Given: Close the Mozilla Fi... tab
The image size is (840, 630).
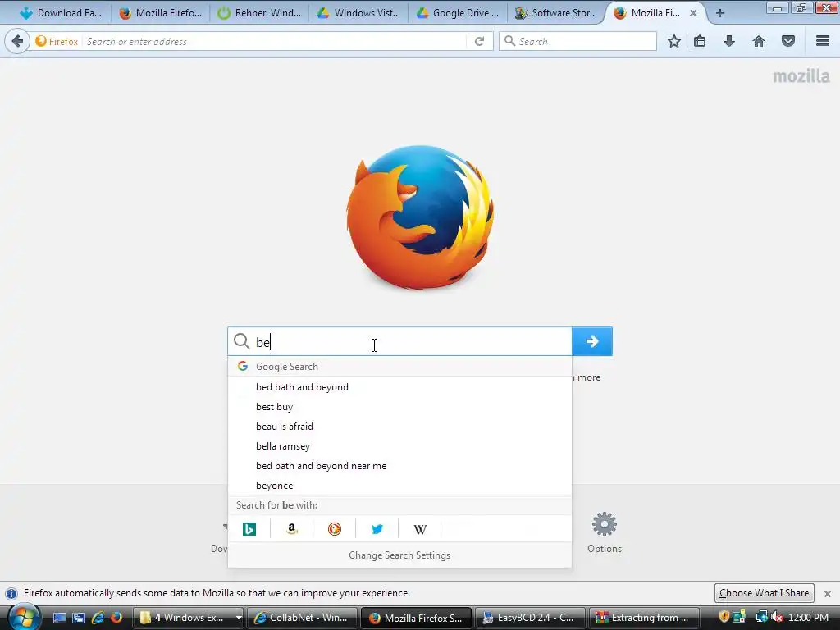Looking at the screenshot, I should tap(693, 13).
